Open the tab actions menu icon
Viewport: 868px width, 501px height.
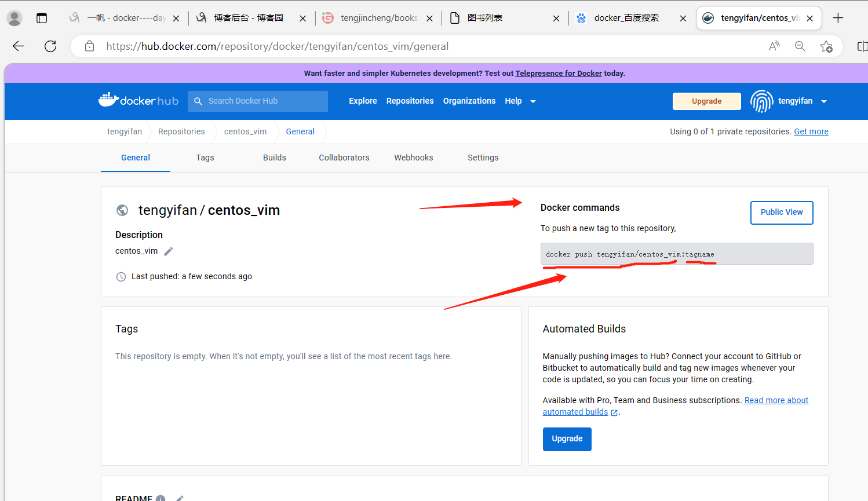(42, 18)
